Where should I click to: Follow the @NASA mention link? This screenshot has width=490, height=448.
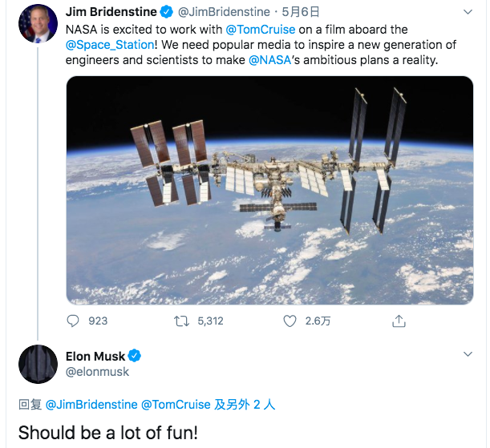270,60
